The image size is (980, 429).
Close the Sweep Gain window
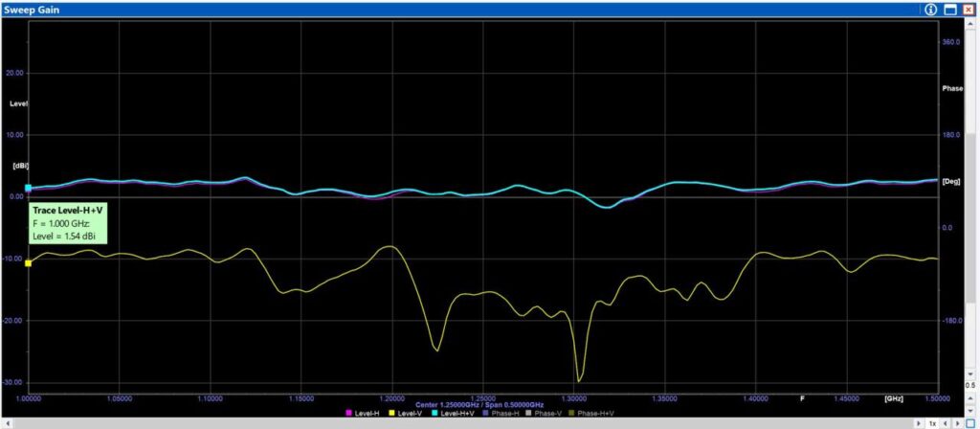click(x=969, y=10)
